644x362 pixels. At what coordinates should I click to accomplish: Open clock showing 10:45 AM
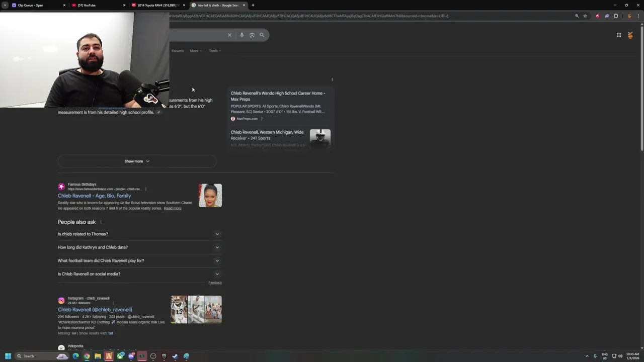[x=632, y=356]
